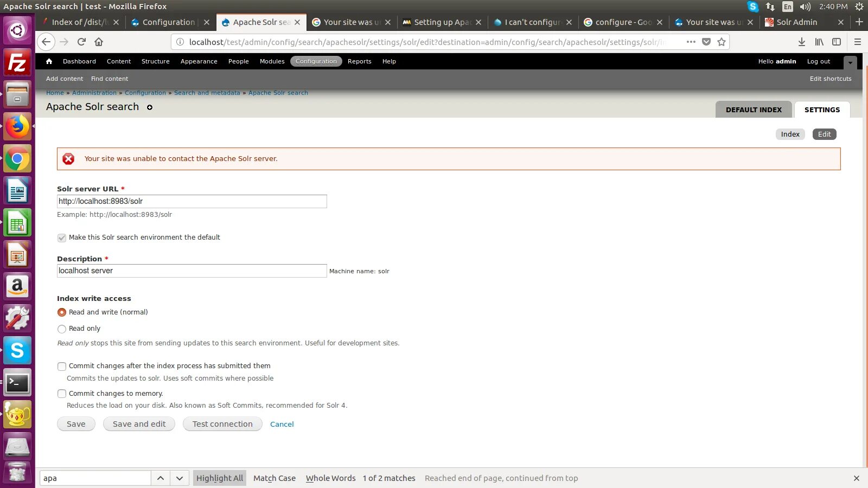Image resolution: width=868 pixels, height=488 pixels.
Task: Focus the Solr server URL field
Action: 192,201
